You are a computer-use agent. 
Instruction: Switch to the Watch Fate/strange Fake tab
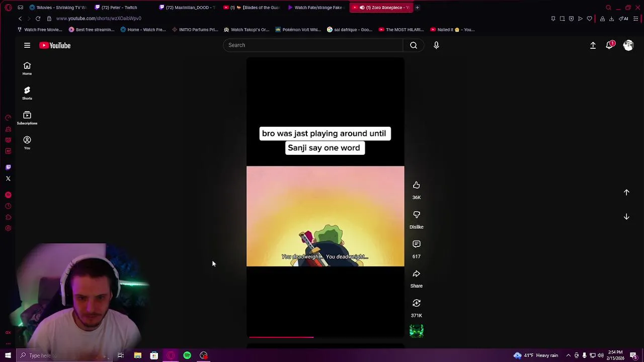click(x=316, y=8)
